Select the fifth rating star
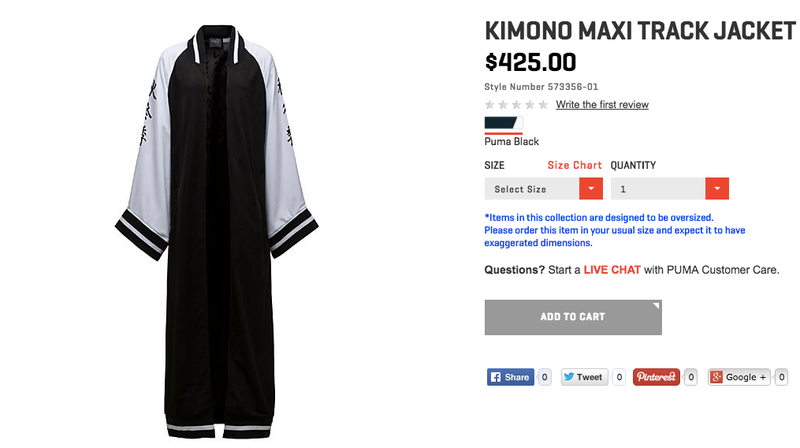The width and height of the screenshot is (800, 448). (543, 105)
